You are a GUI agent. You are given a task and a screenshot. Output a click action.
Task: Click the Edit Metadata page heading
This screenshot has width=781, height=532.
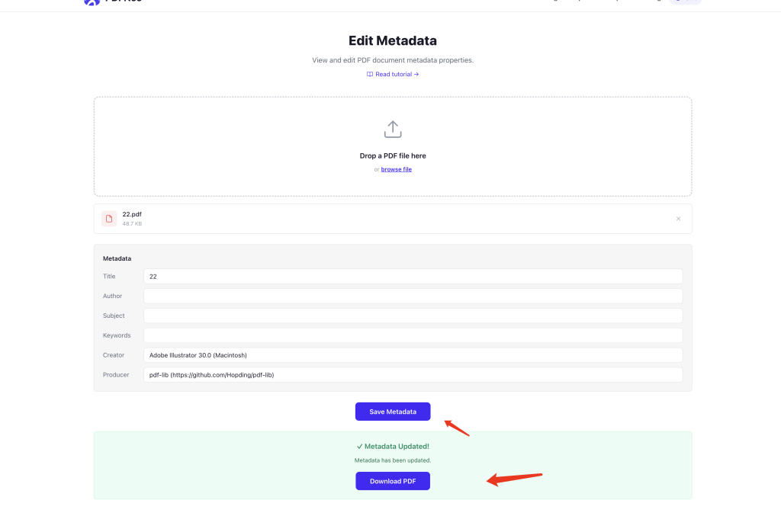(393, 40)
